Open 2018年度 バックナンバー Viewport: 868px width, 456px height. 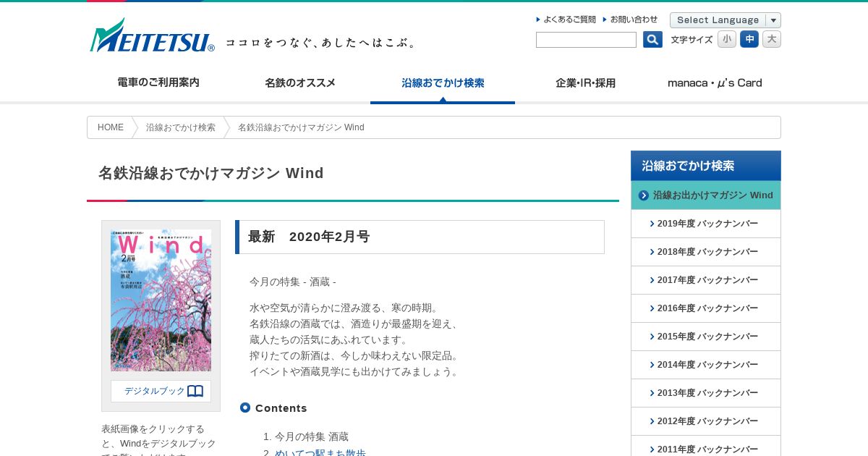pos(706,252)
